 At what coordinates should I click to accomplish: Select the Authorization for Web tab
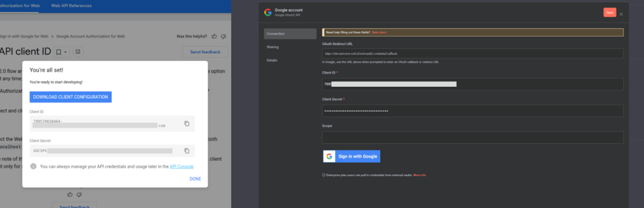pos(20,6)
